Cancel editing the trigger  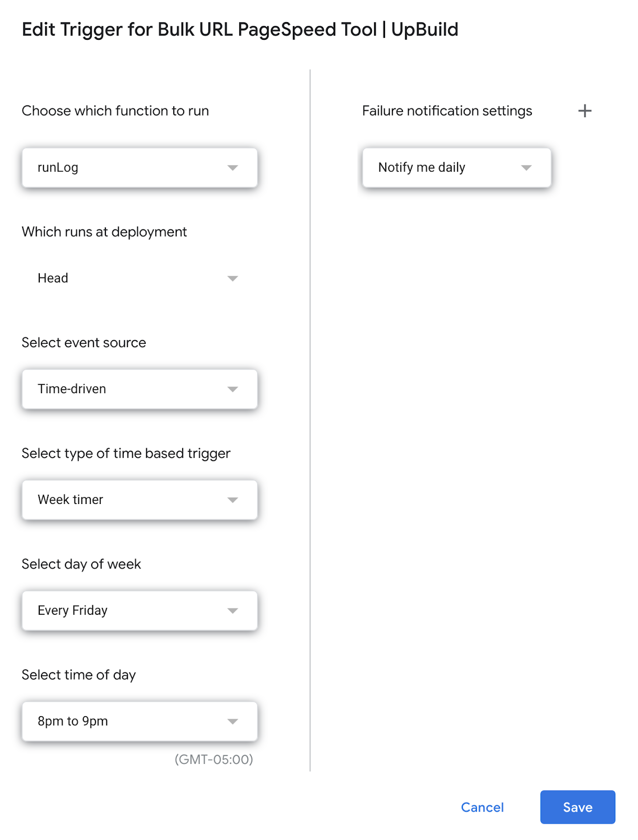point(482,807)
